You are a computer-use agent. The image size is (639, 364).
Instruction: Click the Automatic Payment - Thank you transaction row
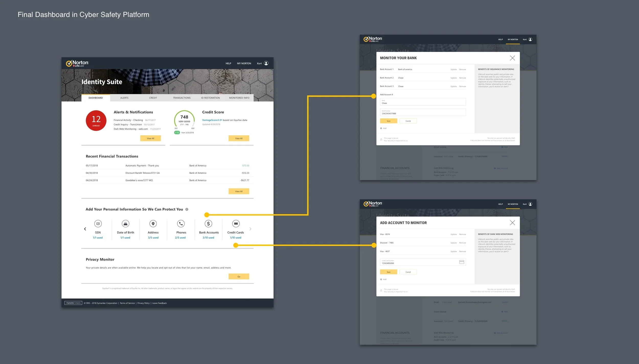coord(167,166)
